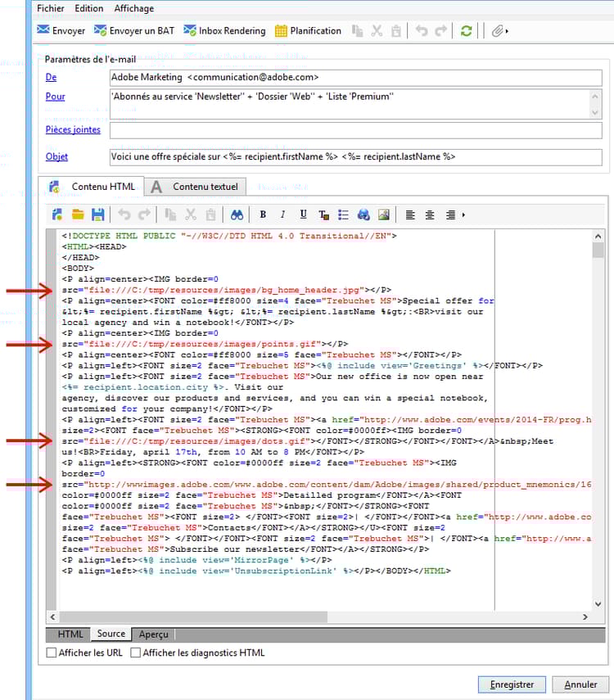Viewport: 614px width, 700px height.
Task: Toggle bold formatting
Action: (263, 215)
